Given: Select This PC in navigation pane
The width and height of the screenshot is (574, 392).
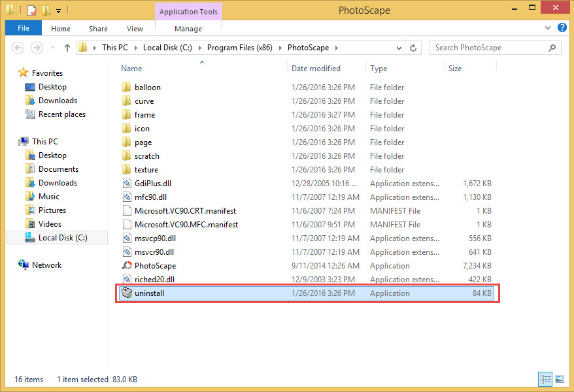Looking at the screenshot, I should [44, 142].
